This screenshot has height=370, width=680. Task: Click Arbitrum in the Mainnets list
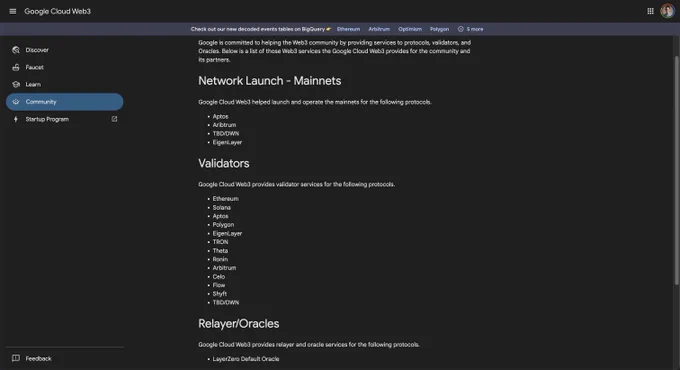[224, 125]
